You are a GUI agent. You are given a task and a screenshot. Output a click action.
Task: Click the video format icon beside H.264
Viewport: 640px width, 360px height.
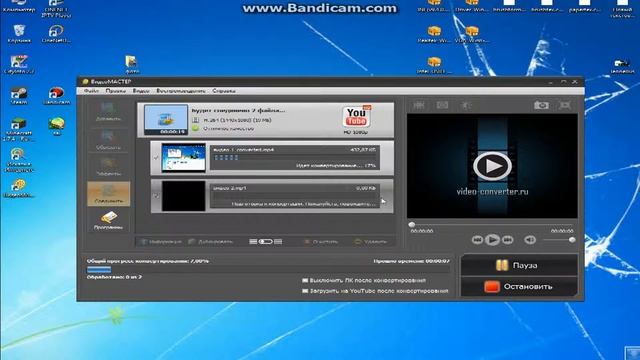(196, 120)
